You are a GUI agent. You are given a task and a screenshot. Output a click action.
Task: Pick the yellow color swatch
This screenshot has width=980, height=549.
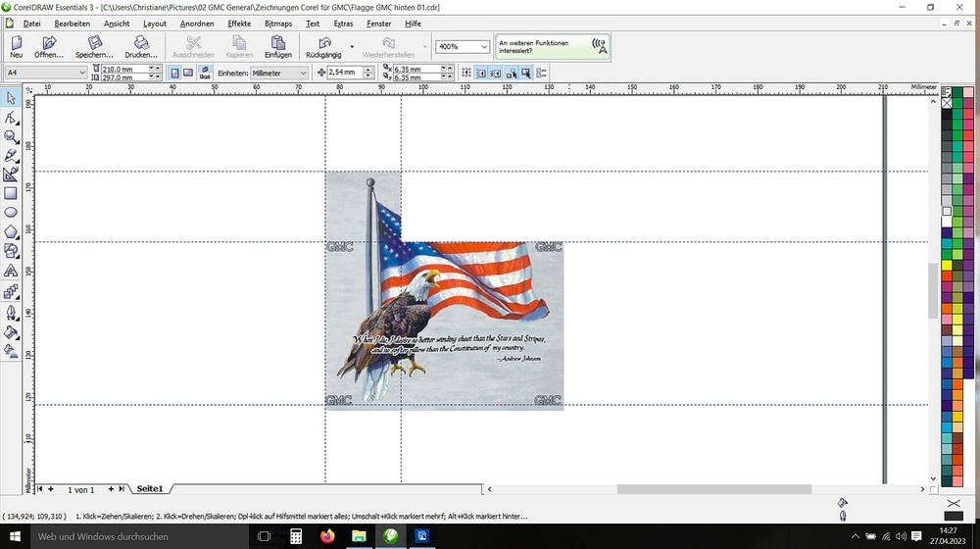pyautogui.click(x=947, y=265)
